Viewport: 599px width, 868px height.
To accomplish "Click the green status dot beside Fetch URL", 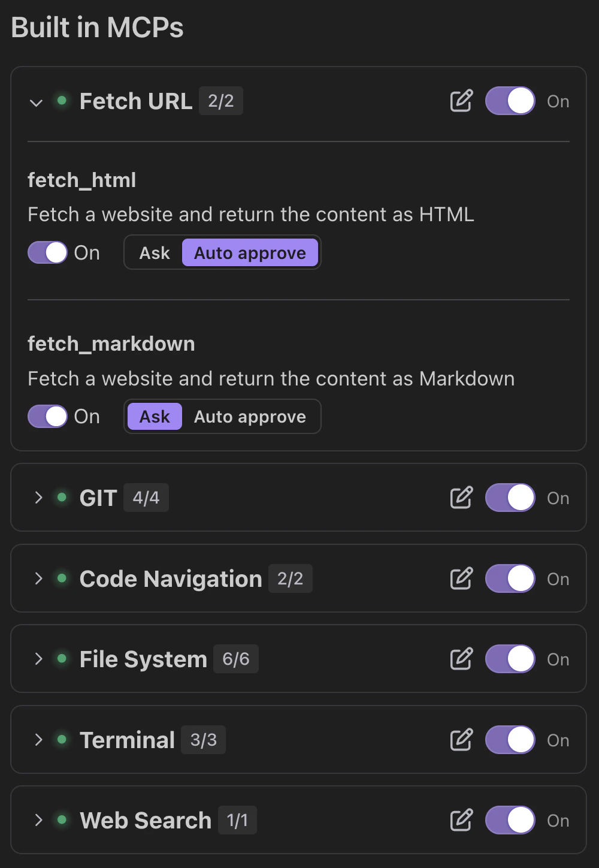I will point(62,101).
